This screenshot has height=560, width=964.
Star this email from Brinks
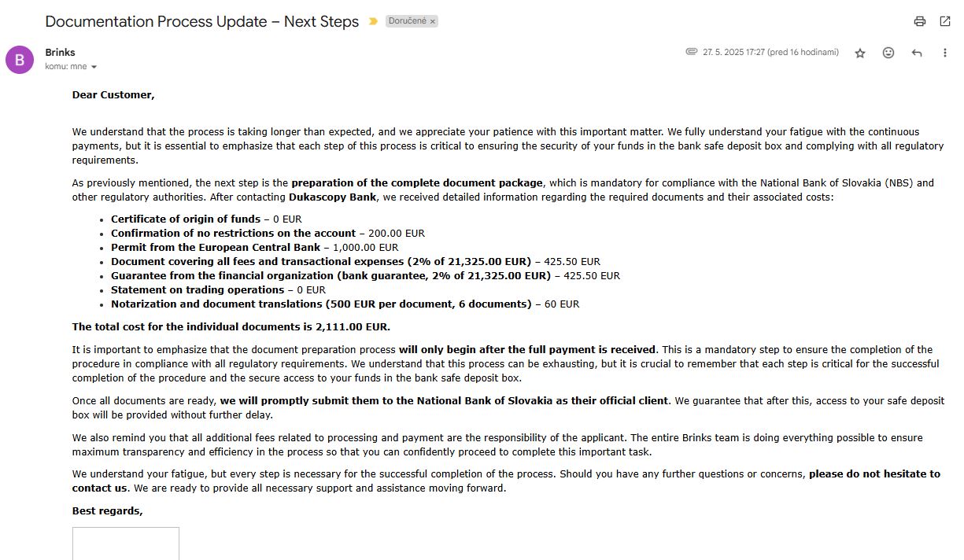(x=860, y=53)
